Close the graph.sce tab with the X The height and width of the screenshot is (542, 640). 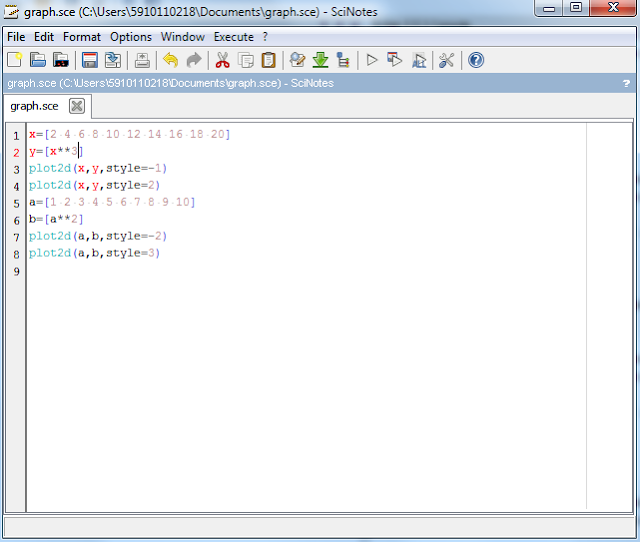(x=77, y=106)
